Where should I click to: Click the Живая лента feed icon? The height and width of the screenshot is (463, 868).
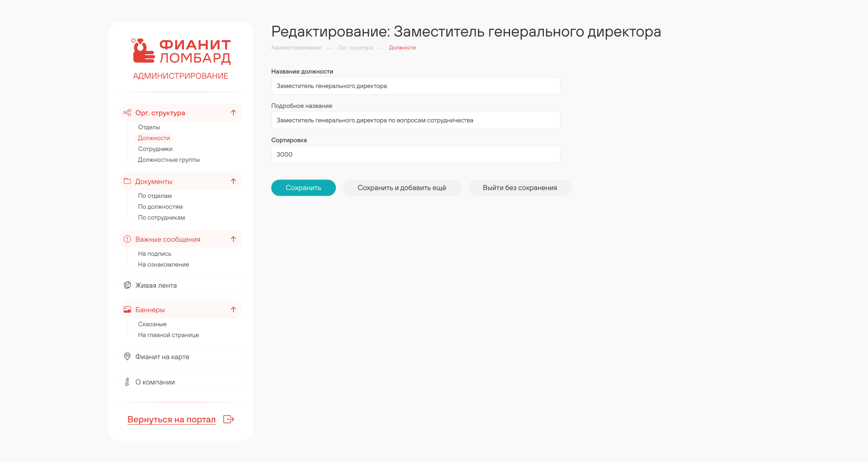(127, 285)
